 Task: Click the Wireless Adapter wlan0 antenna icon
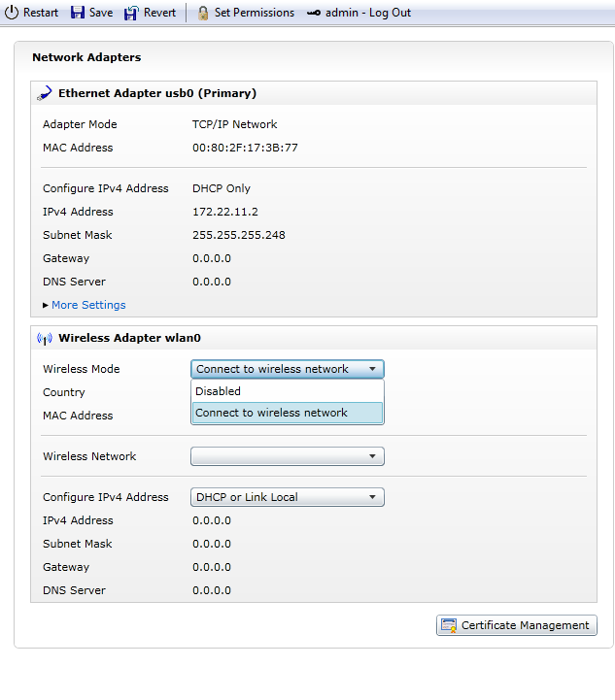(x=44, y=338)
